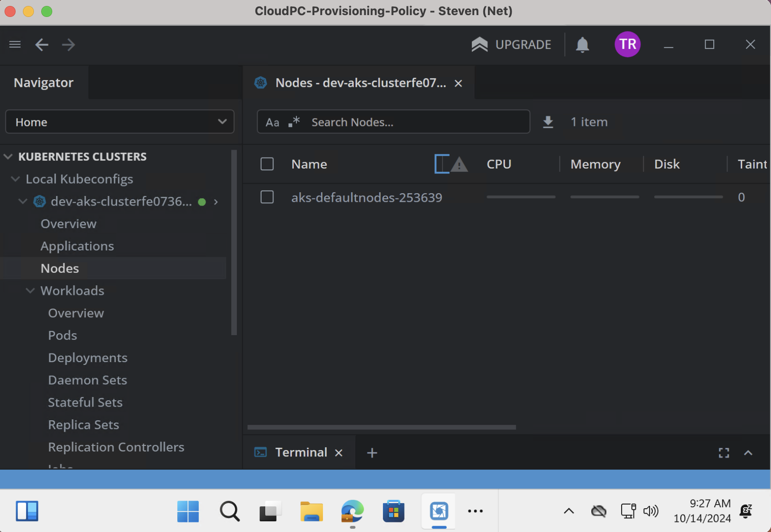This screenshot has height=532, width=771.
Task: Collapse Local Kubeconfigs tree
Action: pos(15,179)
